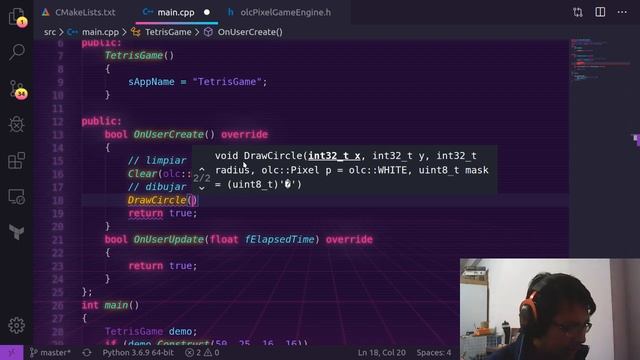Split the editor to the right

[x=600, y=12]
